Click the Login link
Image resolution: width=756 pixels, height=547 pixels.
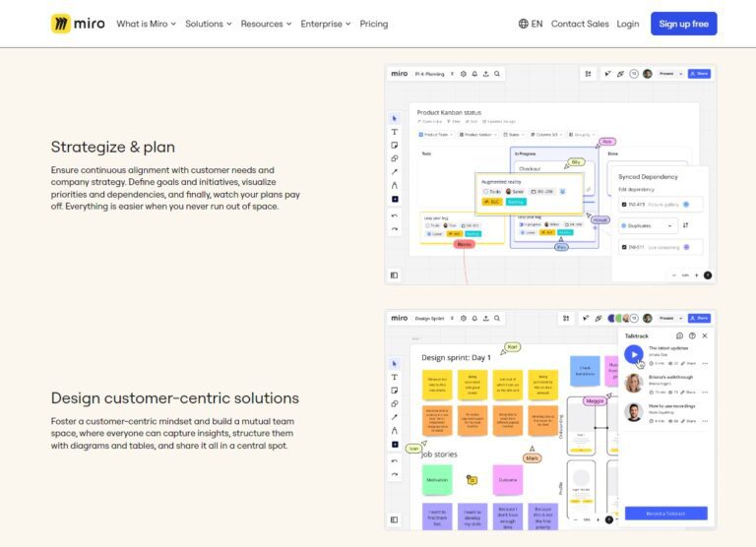tap(628, 24)
